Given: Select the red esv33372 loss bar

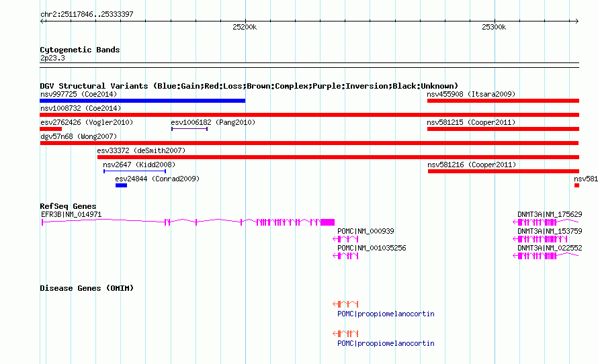Looking at the screenshot, I should coord(338,157).
